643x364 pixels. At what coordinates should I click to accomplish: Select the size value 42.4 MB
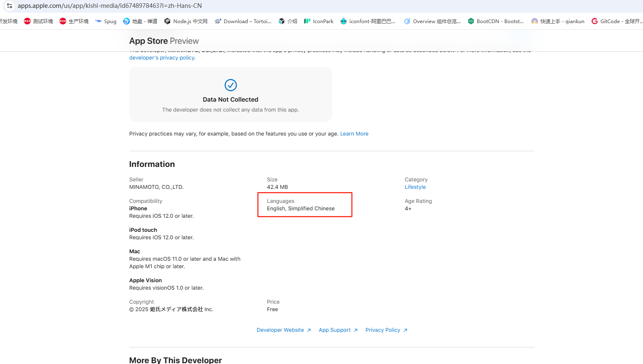click(277, 187)
